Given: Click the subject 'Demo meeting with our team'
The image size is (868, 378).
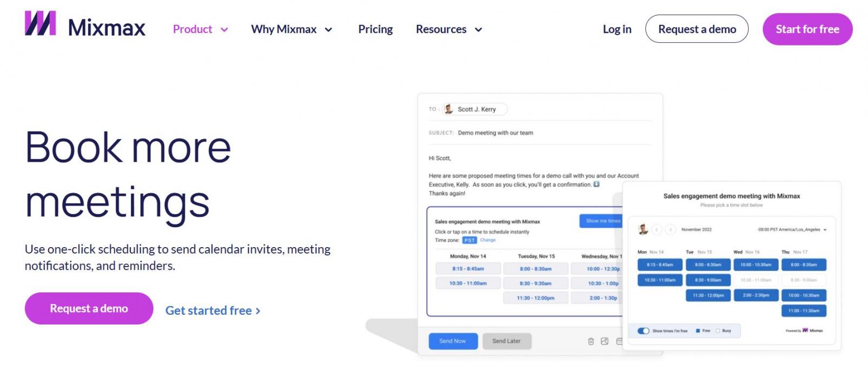Looking at the screenshot, I should pos(495,132).
